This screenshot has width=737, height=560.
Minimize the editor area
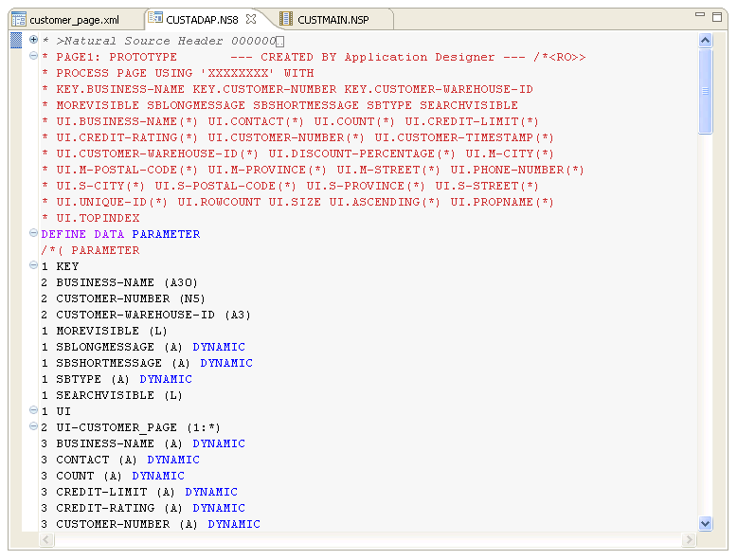click(x=702, y=16)
